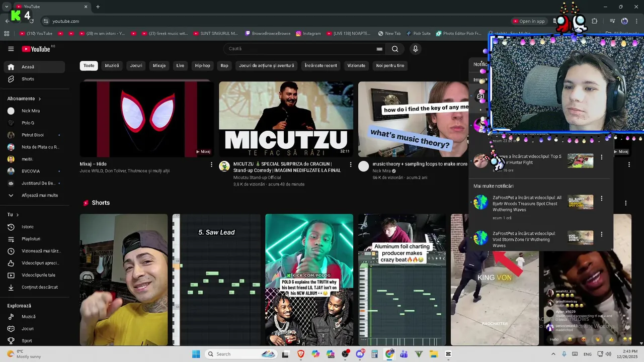
Task: Play the Mixaj – Hide thumbnail
Action: tap(147, 119)
